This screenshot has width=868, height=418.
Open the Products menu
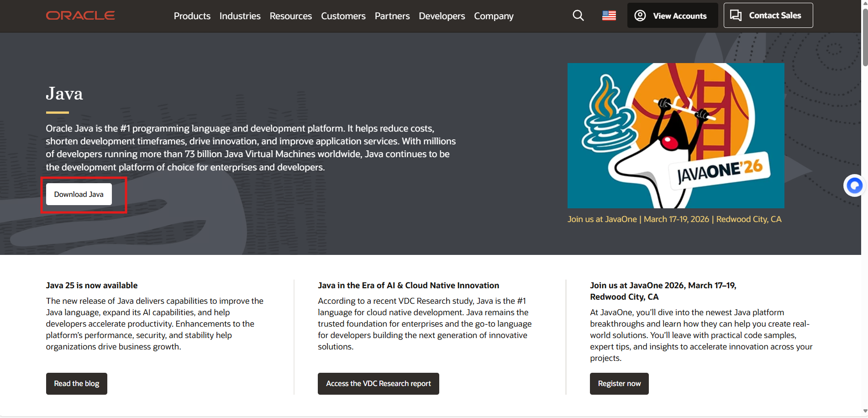(192, 16)
